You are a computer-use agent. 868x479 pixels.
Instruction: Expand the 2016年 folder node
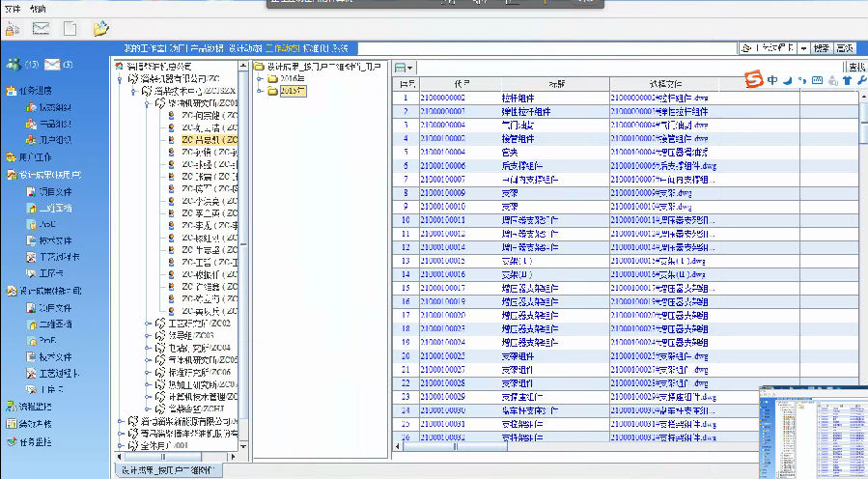pyautogui.click(x=260, y=79)
